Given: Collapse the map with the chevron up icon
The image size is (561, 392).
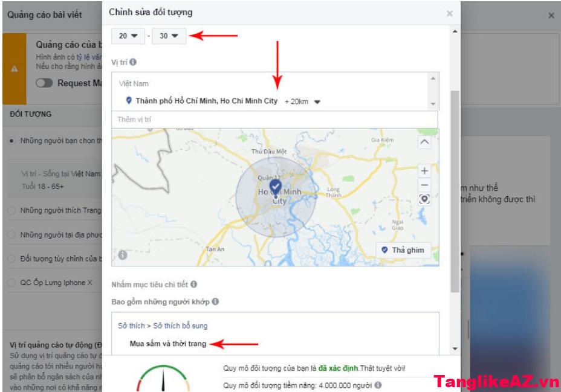Looking at the screenshot, I should (424, 142).
